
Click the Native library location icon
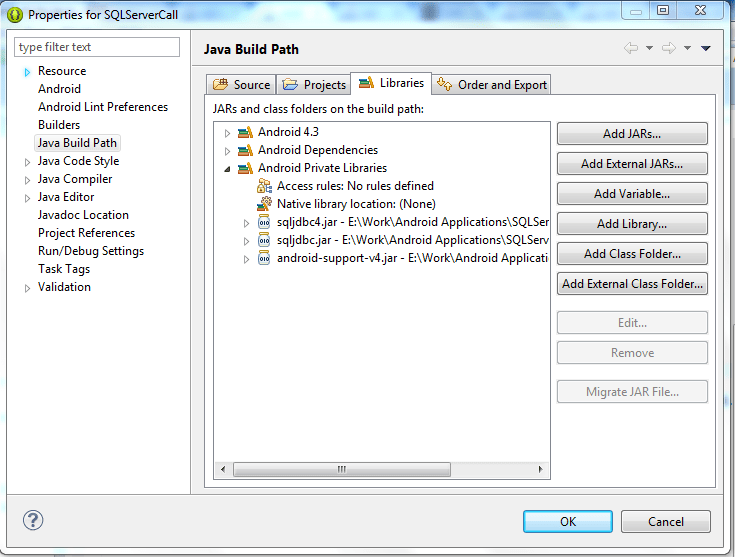click(x=264, y=204)
